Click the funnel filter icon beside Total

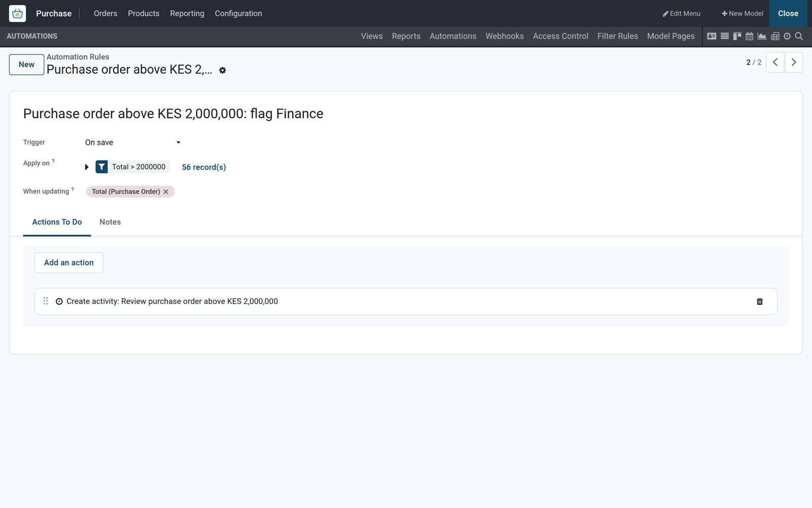[101, 167]
